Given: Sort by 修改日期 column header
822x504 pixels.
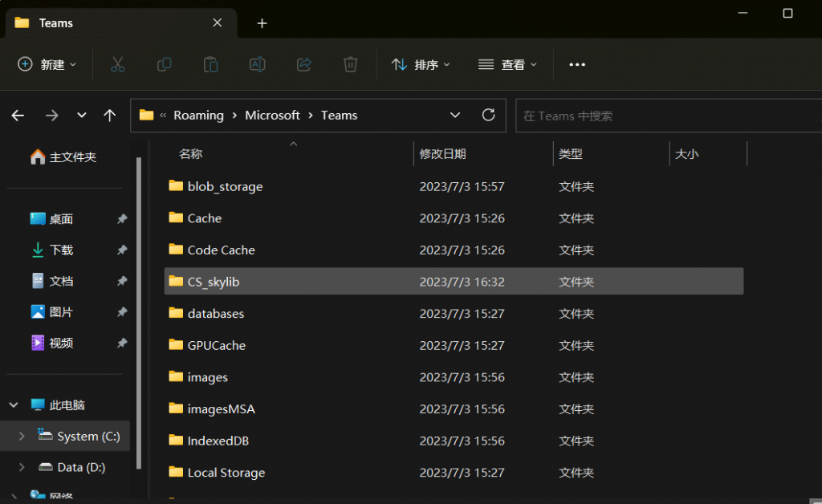Looking at the screenshot, I should point(442,154).
